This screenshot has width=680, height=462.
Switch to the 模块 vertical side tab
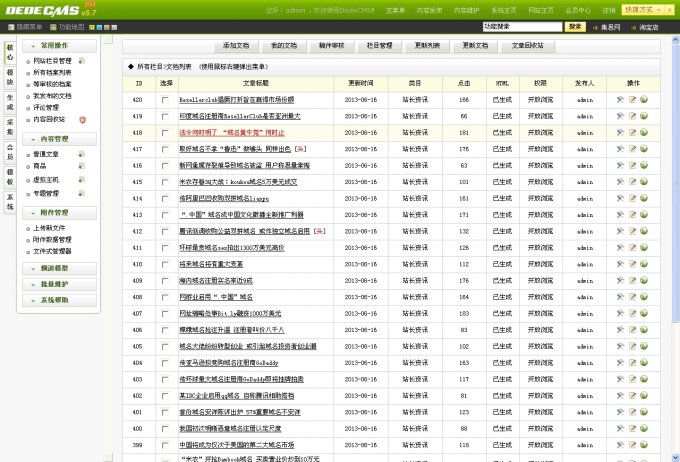coord(10,77)
